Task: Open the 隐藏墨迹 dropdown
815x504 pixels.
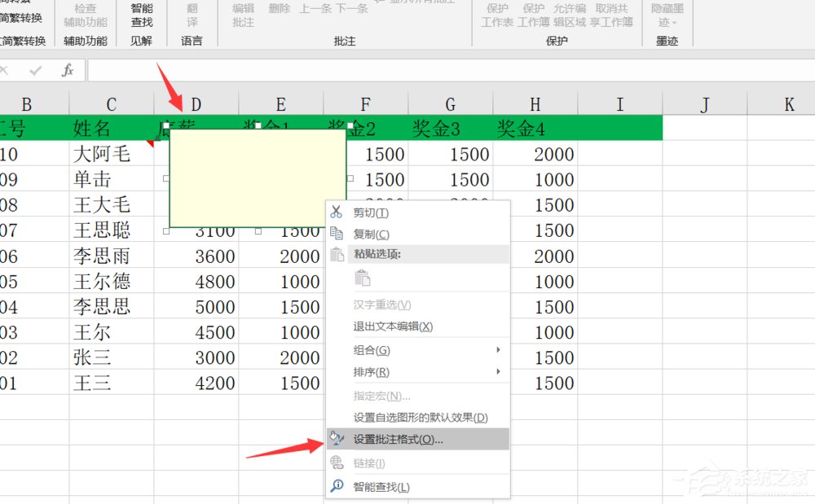Action: [667, 16]
